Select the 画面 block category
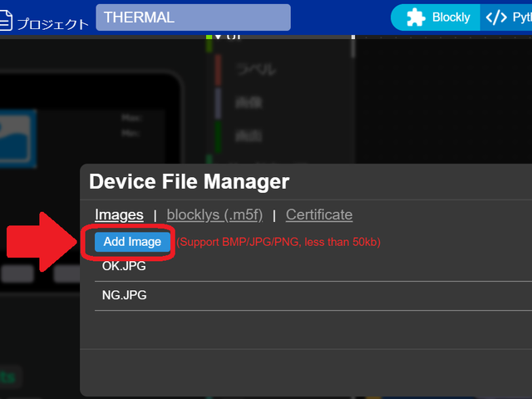The height and width of the screenshot is (399, 532). 251,133
